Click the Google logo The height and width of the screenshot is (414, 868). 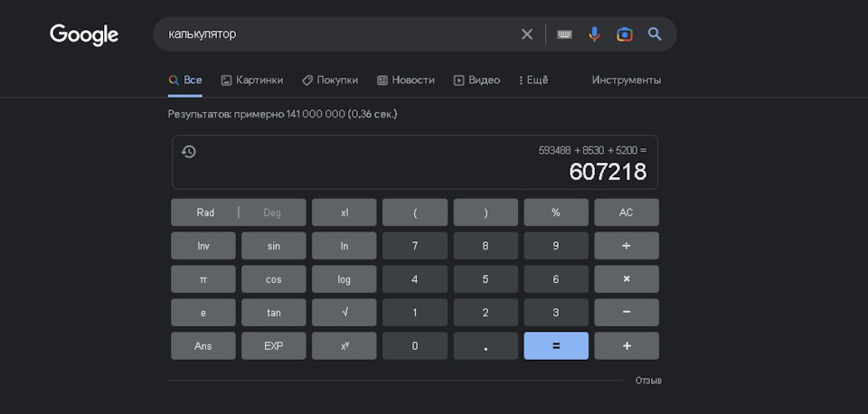click(84, 34)
